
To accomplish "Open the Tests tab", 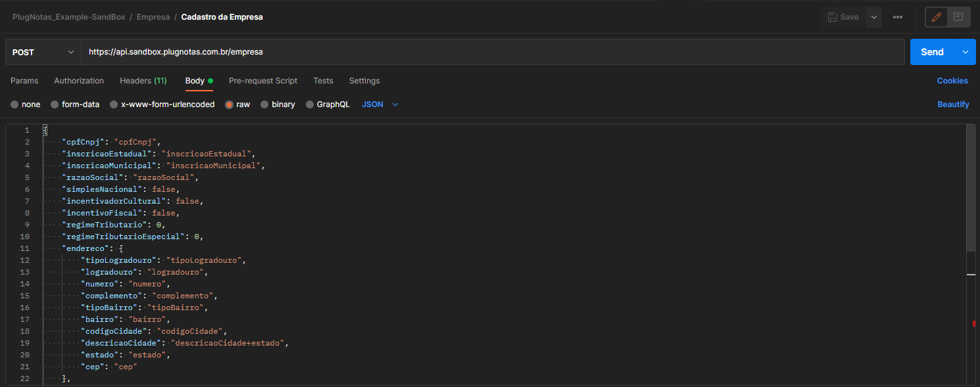I will point(323,81).
